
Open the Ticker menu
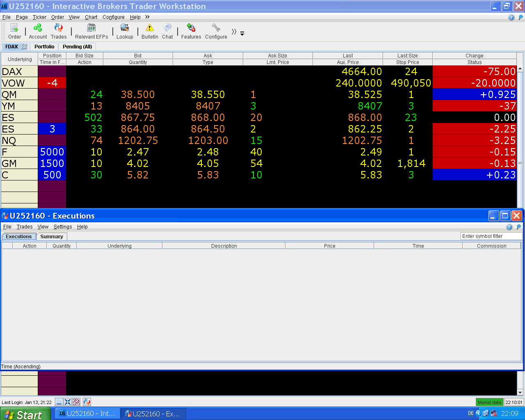pos(39,17)
